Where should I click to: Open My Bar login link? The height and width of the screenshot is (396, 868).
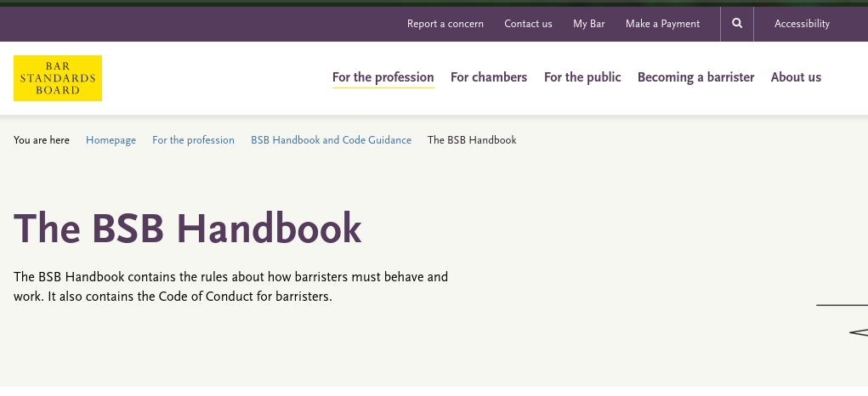(x=588, y=24)
